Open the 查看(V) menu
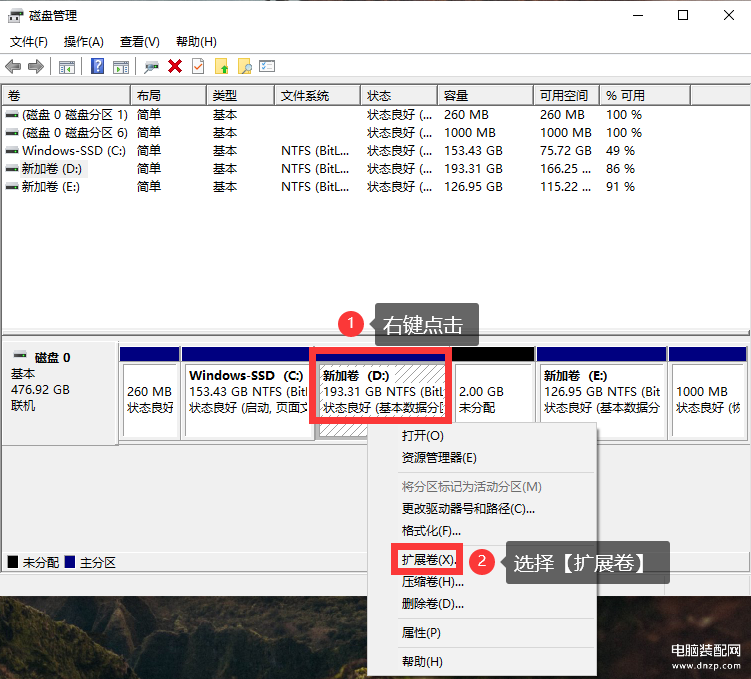 point(139,41)
